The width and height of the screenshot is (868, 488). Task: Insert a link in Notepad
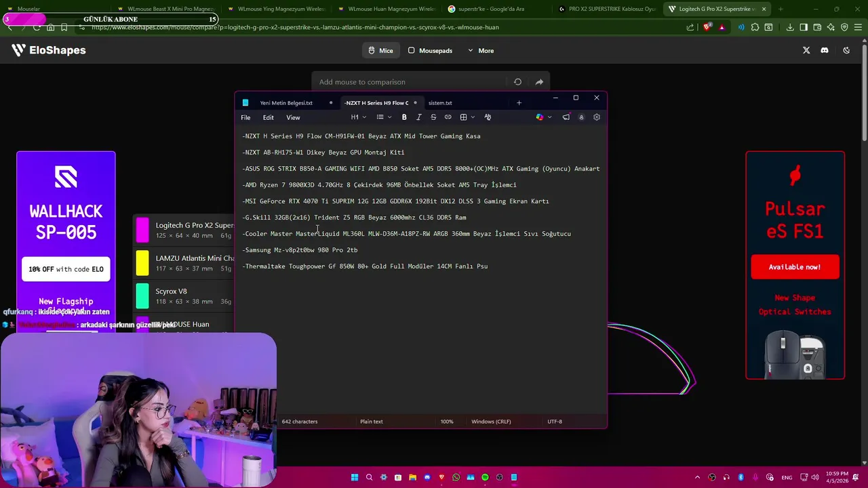(448, 117)
